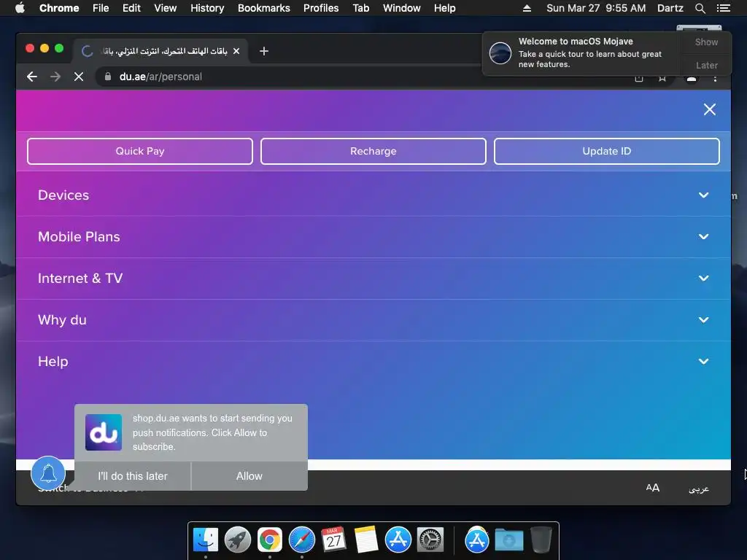Allow push notifications from shop.du.ae
Image resolution: width=747 pixels, height=560 pixels.
pyautogui.click(x=249, y=476)
